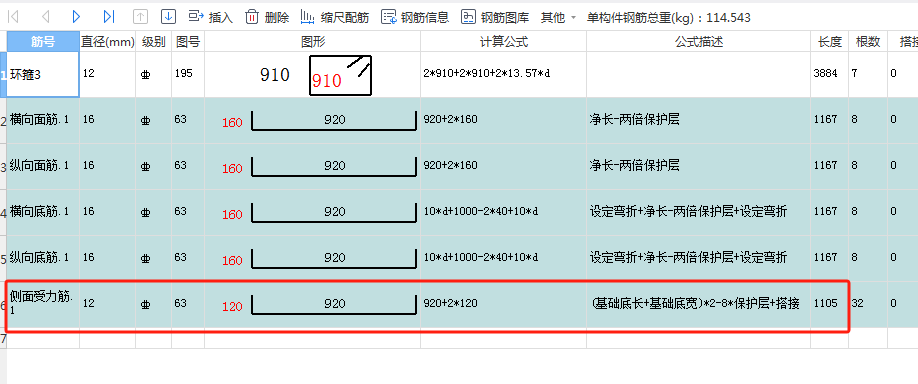Select count value 32
Screen dimensions: 918x384
tap(859, 303)
